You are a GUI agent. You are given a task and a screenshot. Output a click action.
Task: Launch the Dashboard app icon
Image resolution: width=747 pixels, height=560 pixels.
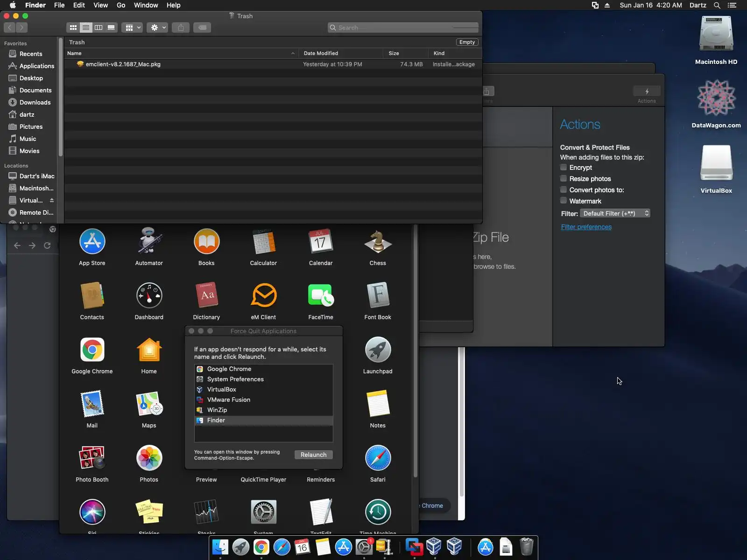pos(149,296)
